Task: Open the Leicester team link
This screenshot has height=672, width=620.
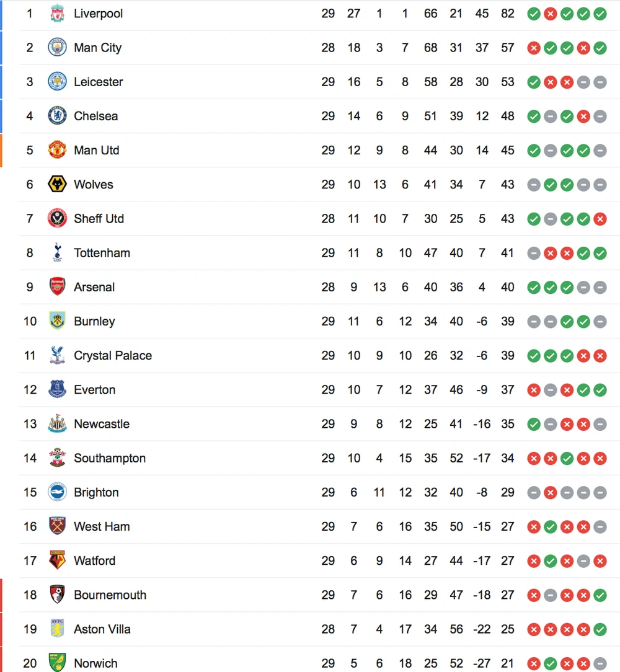Action: [x=98, y=82]
